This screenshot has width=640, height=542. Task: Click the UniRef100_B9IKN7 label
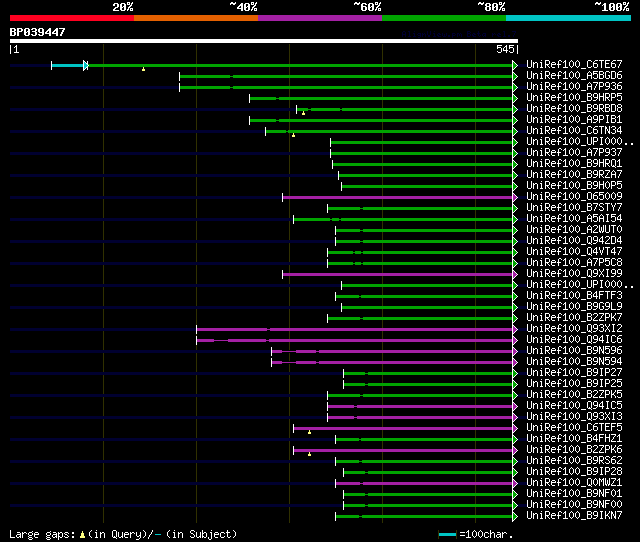pyautogui.click(x=574, y=516)
